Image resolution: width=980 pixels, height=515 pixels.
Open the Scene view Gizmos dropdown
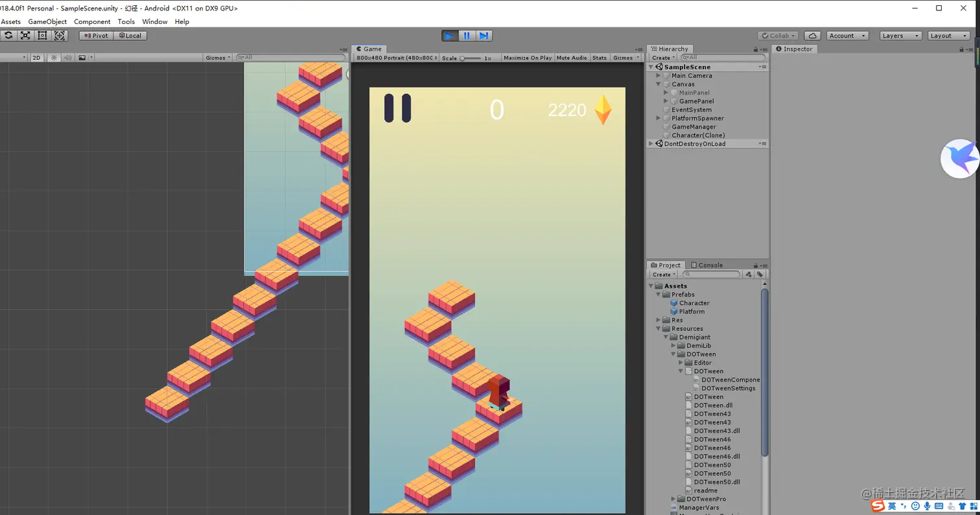click(x=218, y=58)
